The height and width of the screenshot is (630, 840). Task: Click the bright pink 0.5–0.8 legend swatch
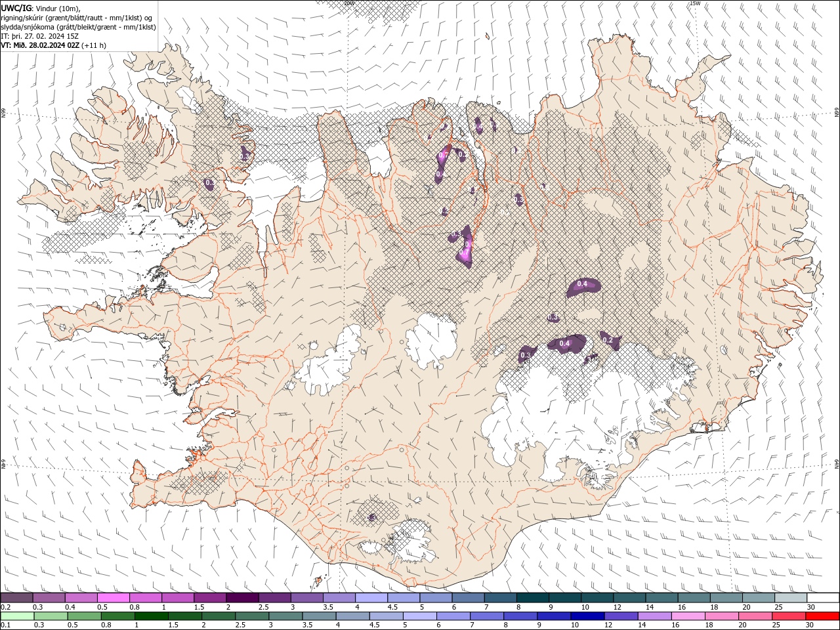(114, 598)
